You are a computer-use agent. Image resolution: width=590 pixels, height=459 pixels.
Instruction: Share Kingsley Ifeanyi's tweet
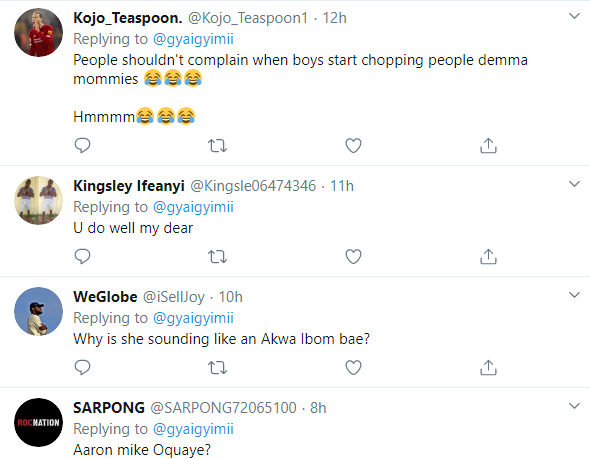488,257
